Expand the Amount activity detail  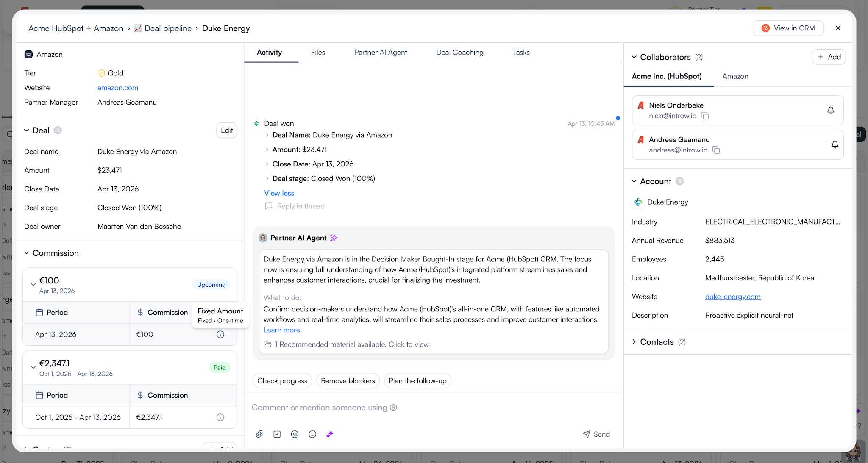click(x=267, y=150)
